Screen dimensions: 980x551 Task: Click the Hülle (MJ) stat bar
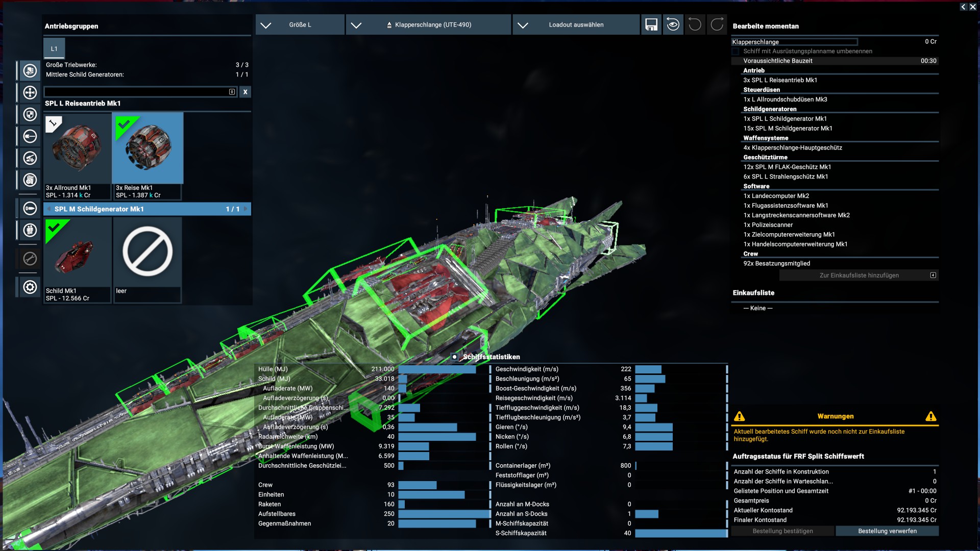pyautogui.click(x=437, y=369)
